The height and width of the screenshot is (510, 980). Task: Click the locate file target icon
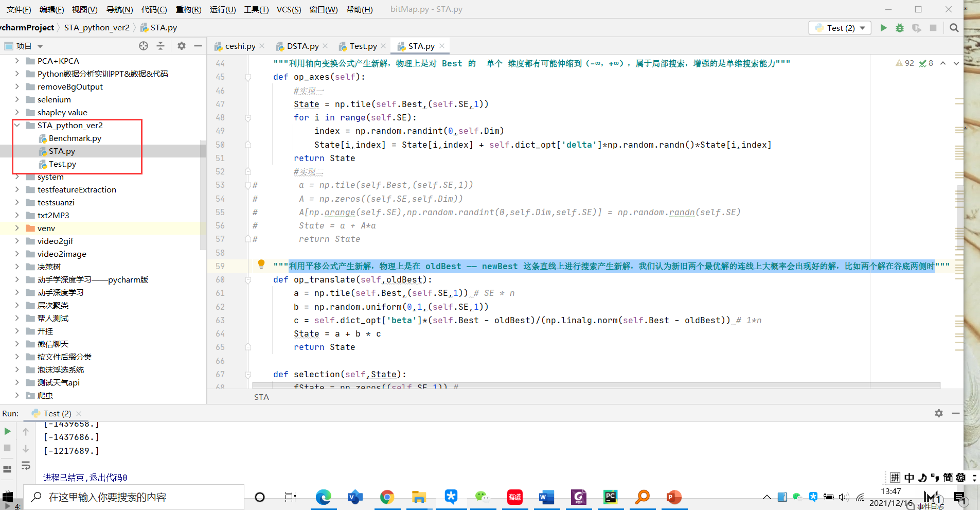(144, 46)
